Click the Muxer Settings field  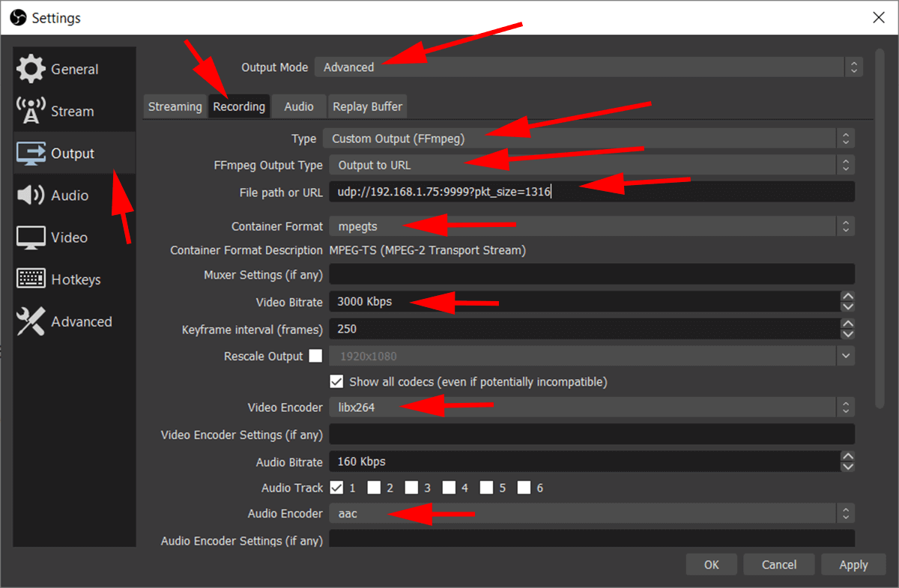tap(591, 274)
